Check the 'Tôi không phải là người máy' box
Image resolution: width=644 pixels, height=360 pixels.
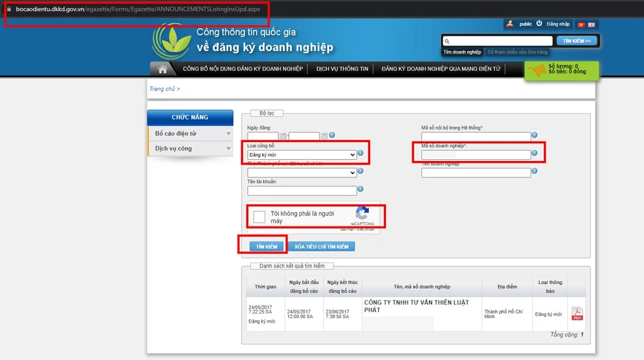259,217
